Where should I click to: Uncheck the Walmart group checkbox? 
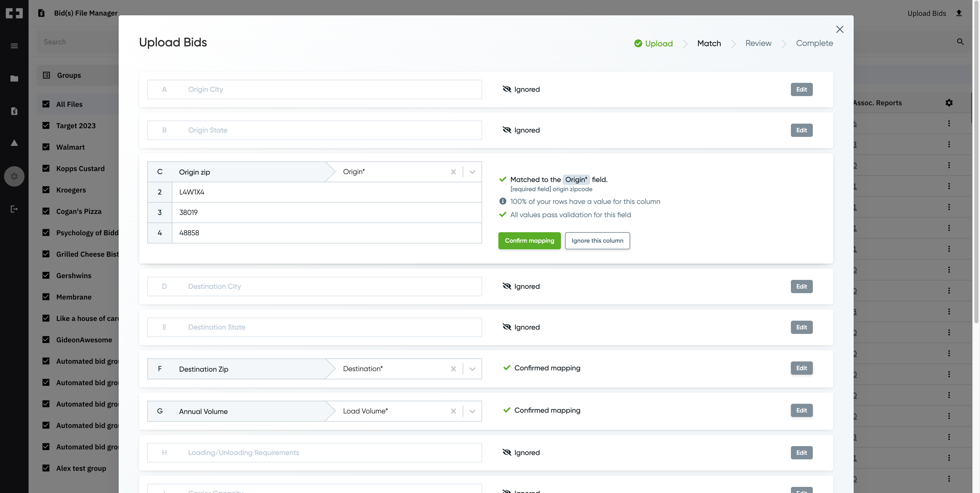(x=46, y=147)
